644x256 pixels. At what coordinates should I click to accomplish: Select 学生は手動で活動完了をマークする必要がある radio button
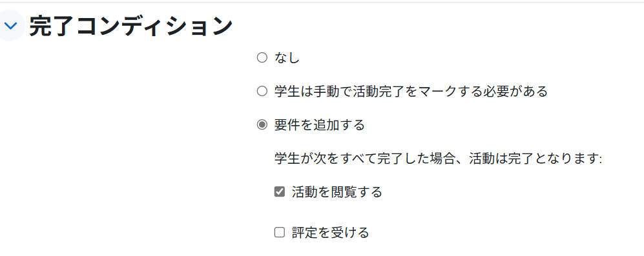coord(262,91)
